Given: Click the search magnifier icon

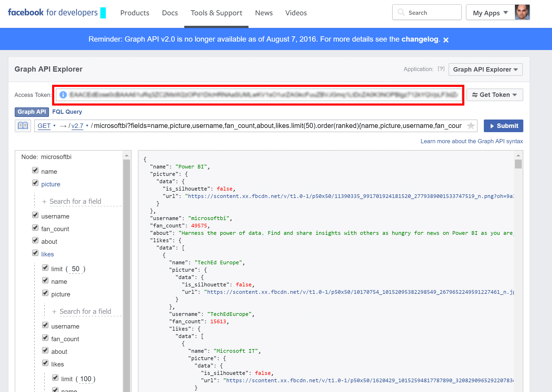Looking at the screenshot, I should [x=401, y=12].
